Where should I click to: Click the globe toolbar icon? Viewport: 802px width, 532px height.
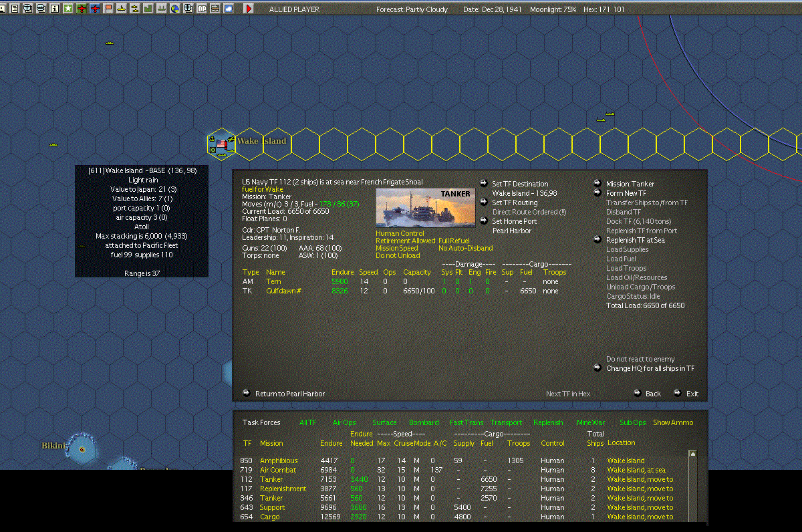tap(174, 9)
